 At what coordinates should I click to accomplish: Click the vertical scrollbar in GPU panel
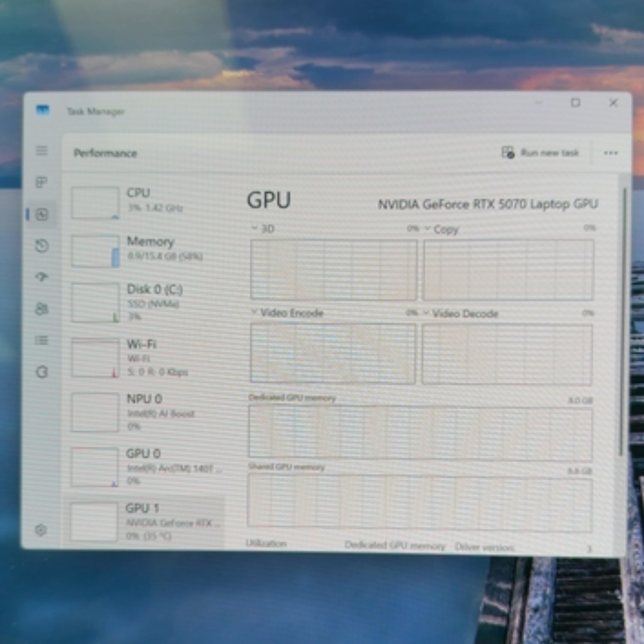point(623,322)
